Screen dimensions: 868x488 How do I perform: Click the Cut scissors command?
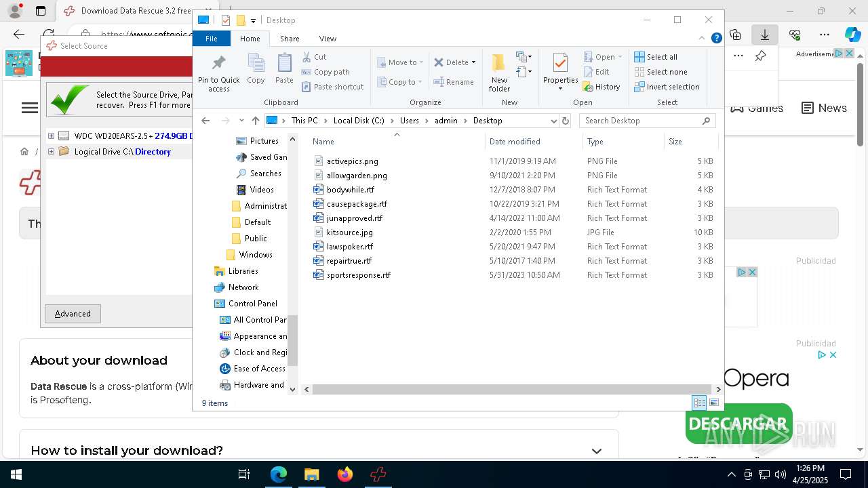pyautogui.click(x=314, y=57)
